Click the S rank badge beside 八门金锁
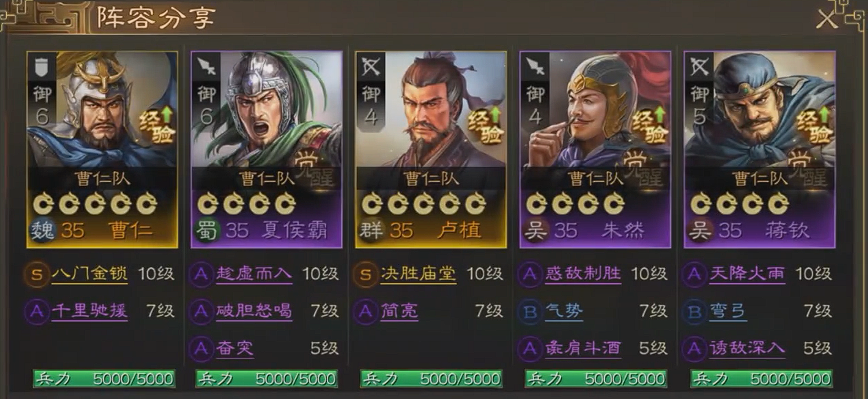The width and height of the screenshot is (868, 399). pyautogui.click(x=37, y=274)
